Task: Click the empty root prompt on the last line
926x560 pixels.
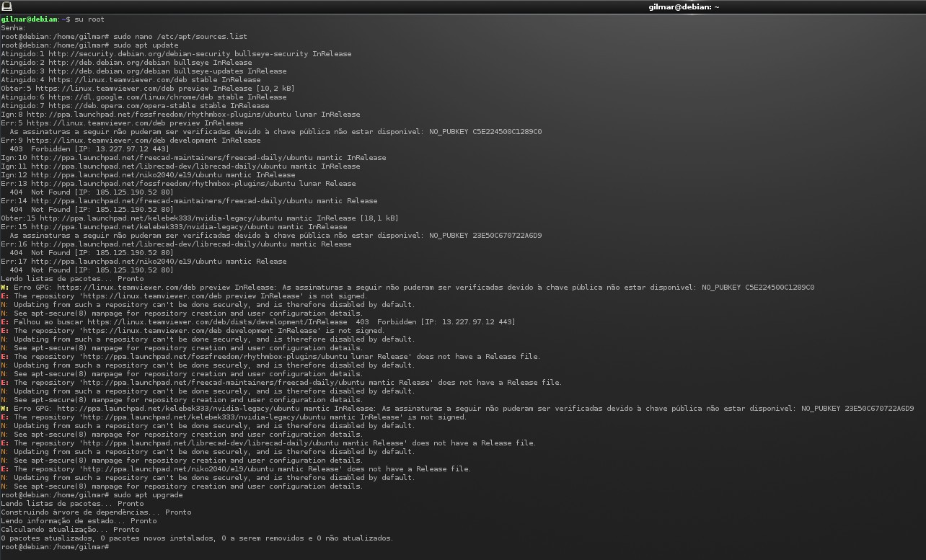Action: coord(55,546)
